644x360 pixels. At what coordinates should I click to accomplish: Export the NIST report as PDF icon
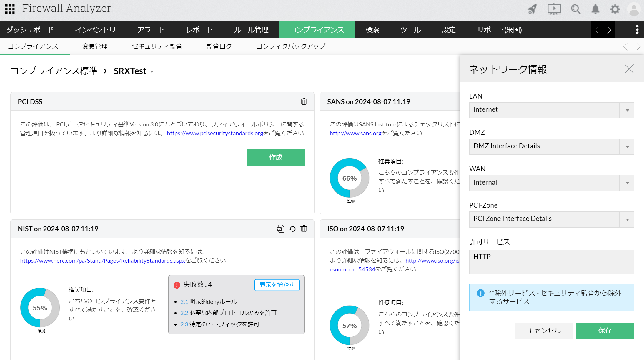pos(280,229)
